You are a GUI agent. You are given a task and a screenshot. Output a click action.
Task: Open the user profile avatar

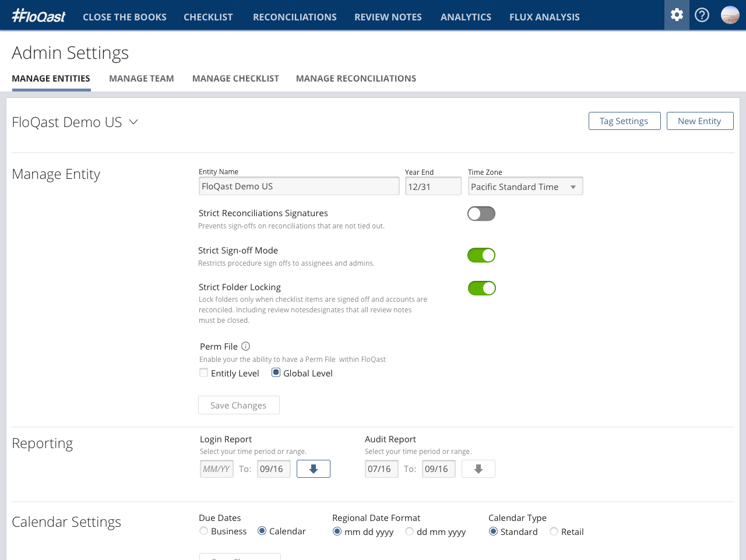[730, 15]
